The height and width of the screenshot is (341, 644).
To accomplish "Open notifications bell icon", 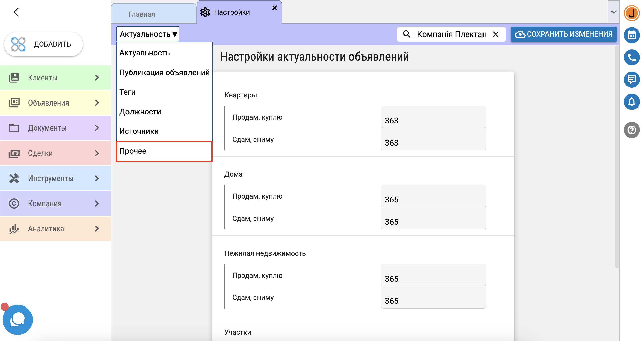I will (632, 102).
